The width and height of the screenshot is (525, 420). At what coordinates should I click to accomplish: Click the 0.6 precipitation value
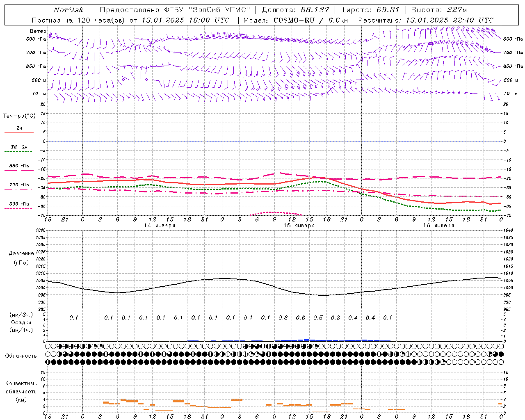coord(301,317)
